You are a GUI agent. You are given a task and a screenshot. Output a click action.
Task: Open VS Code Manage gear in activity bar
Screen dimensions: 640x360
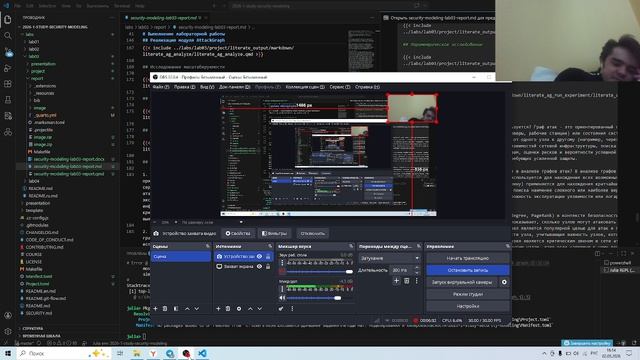click(8, 331)
